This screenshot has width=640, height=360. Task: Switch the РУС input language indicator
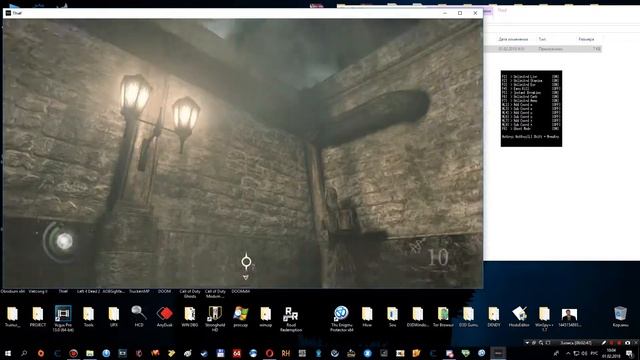594,353
